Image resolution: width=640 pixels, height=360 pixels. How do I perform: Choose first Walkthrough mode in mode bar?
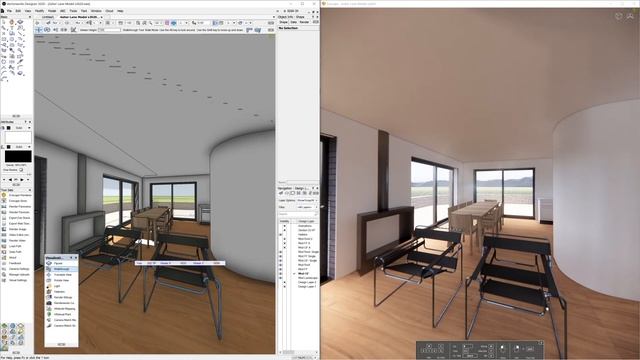[x=39, y=30]
